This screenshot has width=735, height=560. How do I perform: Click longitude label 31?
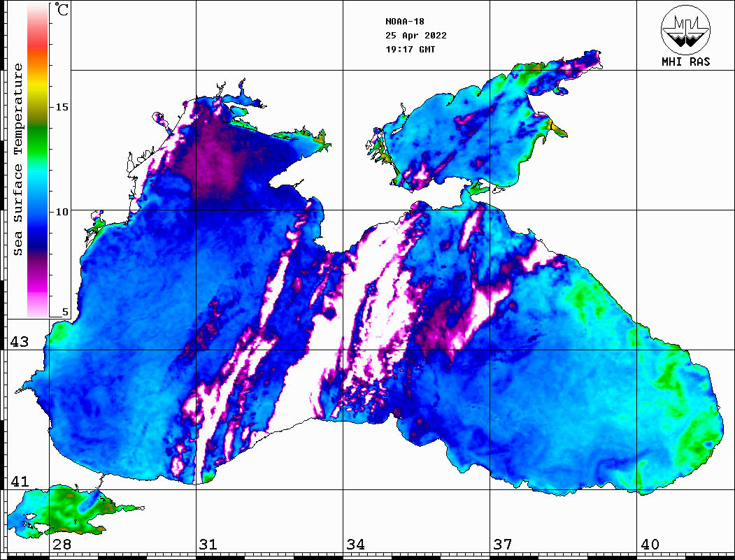tap(208, 544)
